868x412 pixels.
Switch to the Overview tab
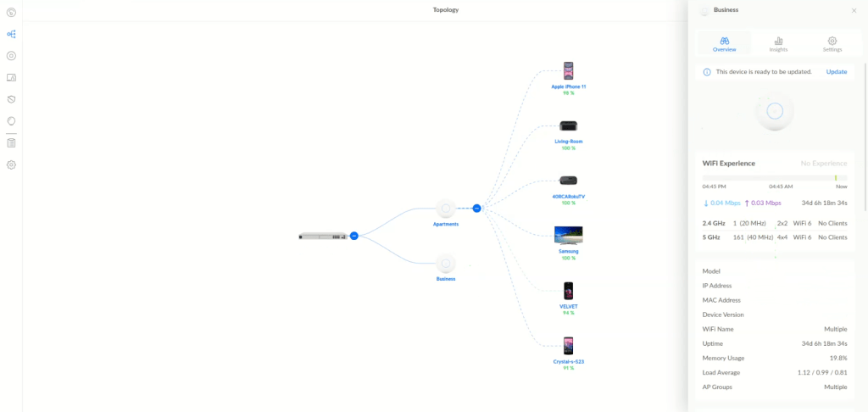point(724,44)
